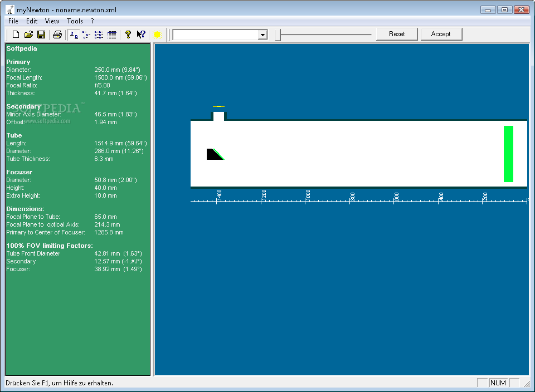
Task: Open the empty toolbar combo box dropdown
Action: (x=262, y=35)
